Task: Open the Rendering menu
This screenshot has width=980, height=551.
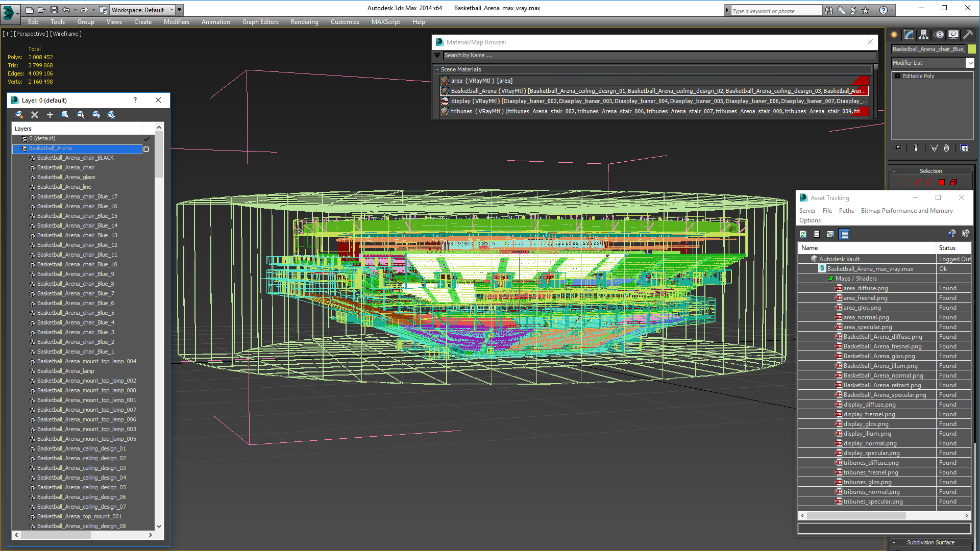Action: (x=305, y=22)
